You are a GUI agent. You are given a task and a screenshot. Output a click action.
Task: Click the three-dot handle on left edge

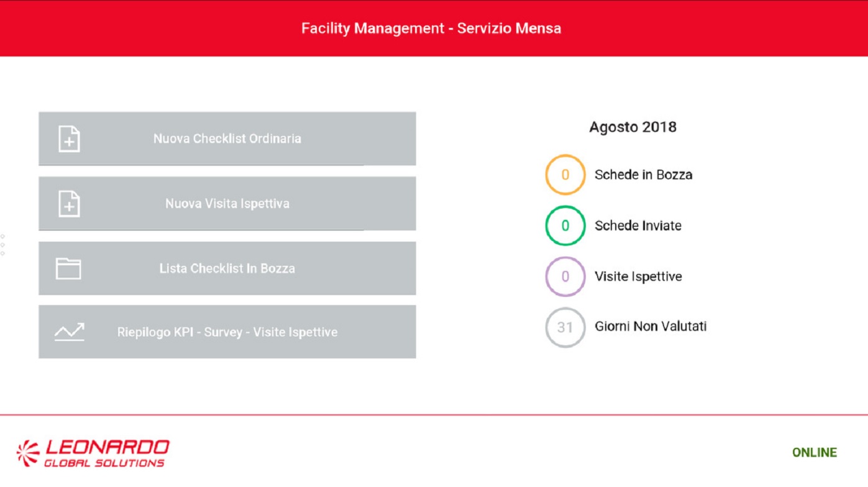(x=2, y=245)
